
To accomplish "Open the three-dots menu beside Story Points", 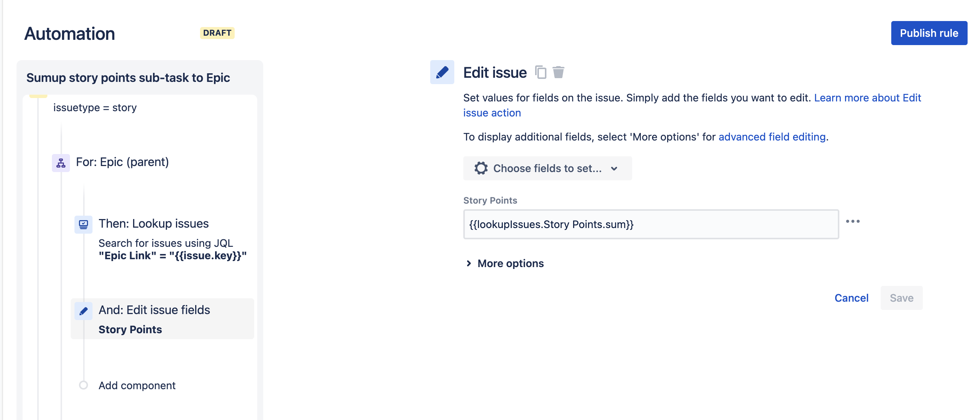I will [852, 222].
